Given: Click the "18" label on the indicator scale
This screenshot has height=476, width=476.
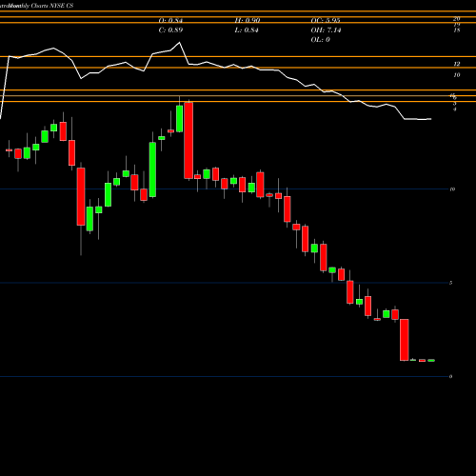Looking at the screenshot, I should coord(457,30).
